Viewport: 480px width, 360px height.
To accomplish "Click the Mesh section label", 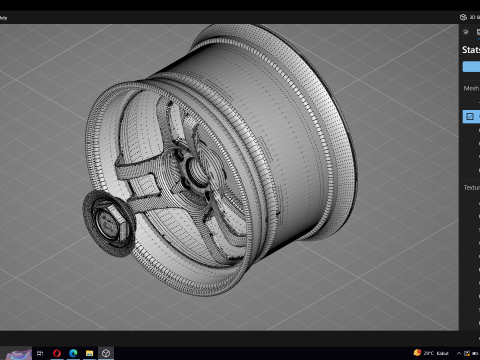I will 471,88.
